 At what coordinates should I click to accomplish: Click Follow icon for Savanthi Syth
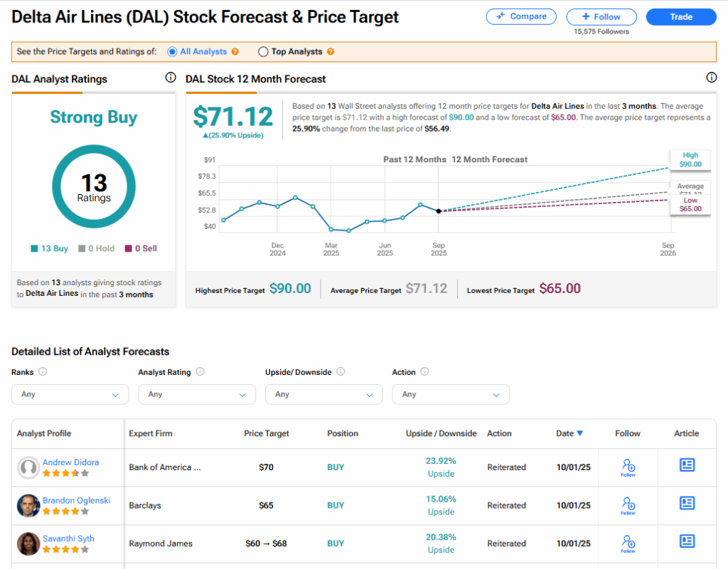click(628, 543)
